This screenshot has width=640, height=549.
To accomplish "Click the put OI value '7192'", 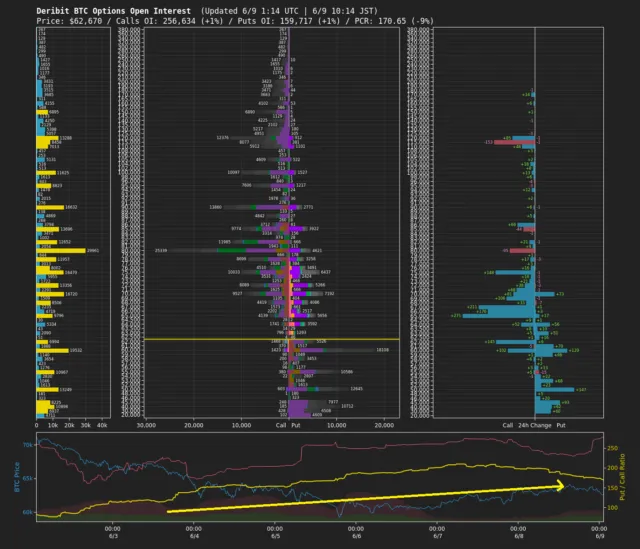I will click(x=329, y=293).
